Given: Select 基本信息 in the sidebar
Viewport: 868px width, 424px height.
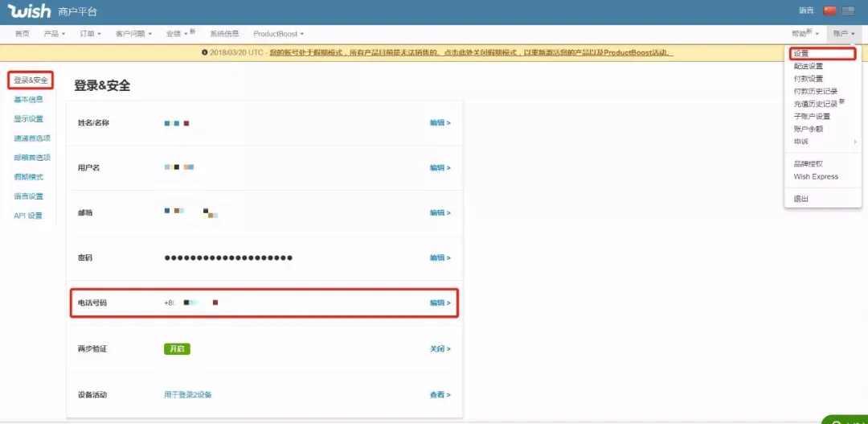Looking at the screenshot, I should [x=28, y=100].
